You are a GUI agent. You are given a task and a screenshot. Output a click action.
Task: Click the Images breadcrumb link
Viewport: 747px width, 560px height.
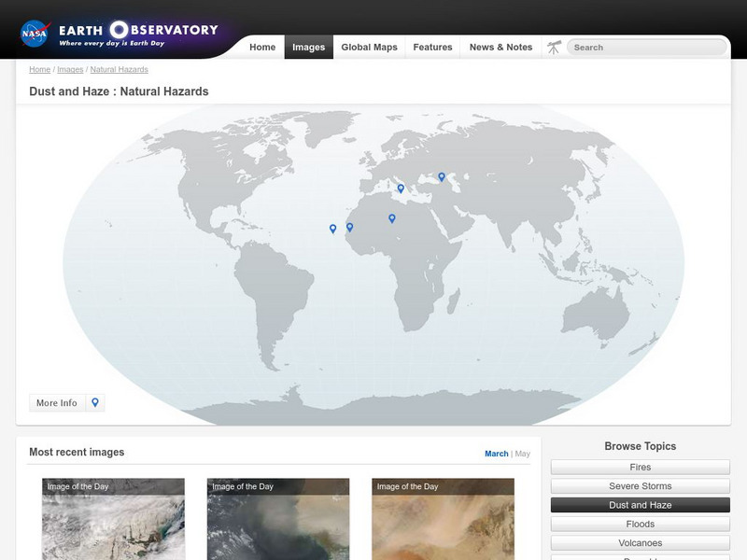[x=69, y=70]
